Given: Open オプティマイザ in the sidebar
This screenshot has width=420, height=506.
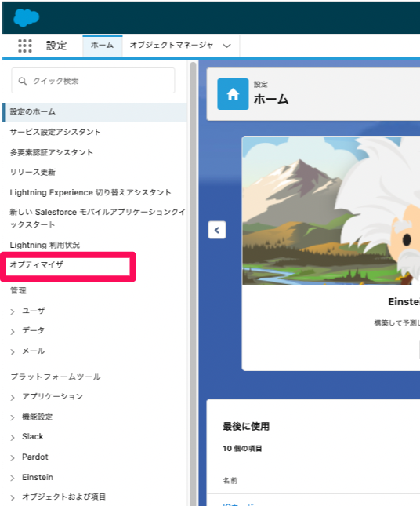Looking at the screenshot, I should tap(36, 264).
